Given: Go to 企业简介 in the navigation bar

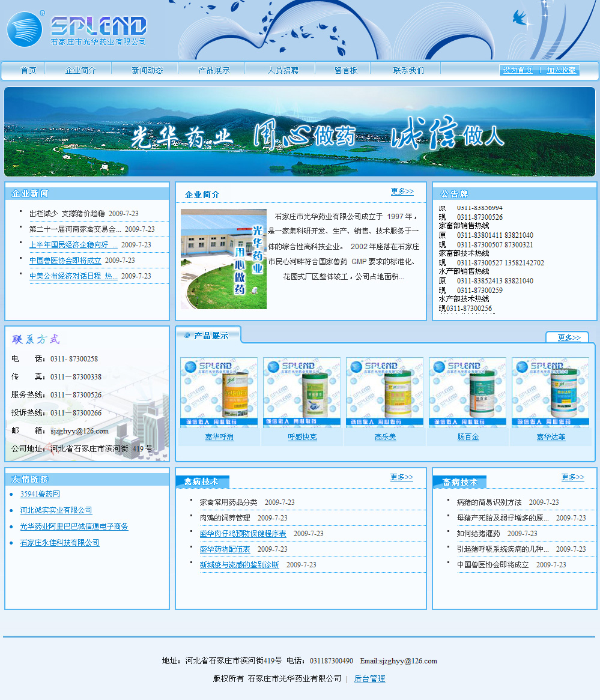Looking at the screenshot, I should [x=80, y=70].
